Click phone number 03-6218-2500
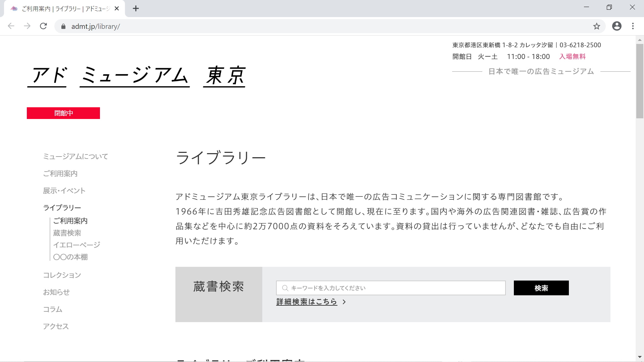This screenshot has width=644, height=362. click(x=580, y=45)
